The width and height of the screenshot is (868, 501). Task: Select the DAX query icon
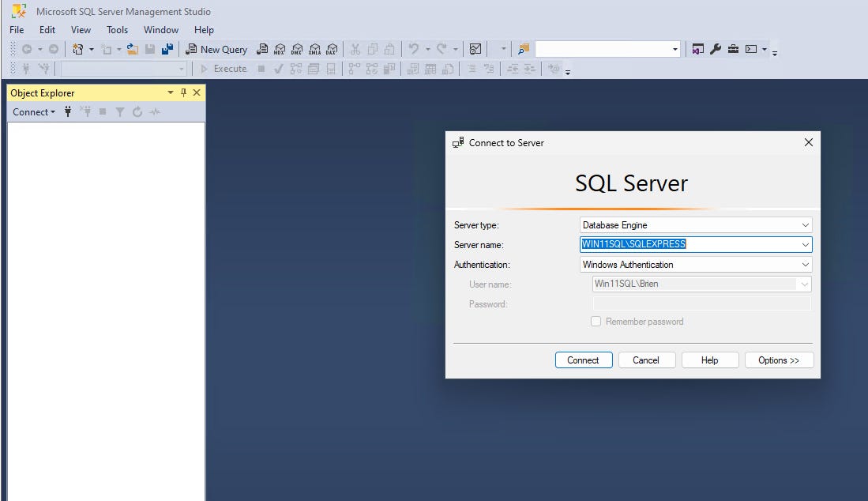(x=332, y=49)
